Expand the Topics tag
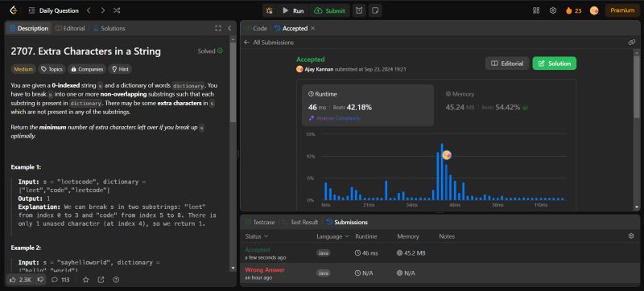Viewport: 644px width, 291px height. click(x=52, y=69)
